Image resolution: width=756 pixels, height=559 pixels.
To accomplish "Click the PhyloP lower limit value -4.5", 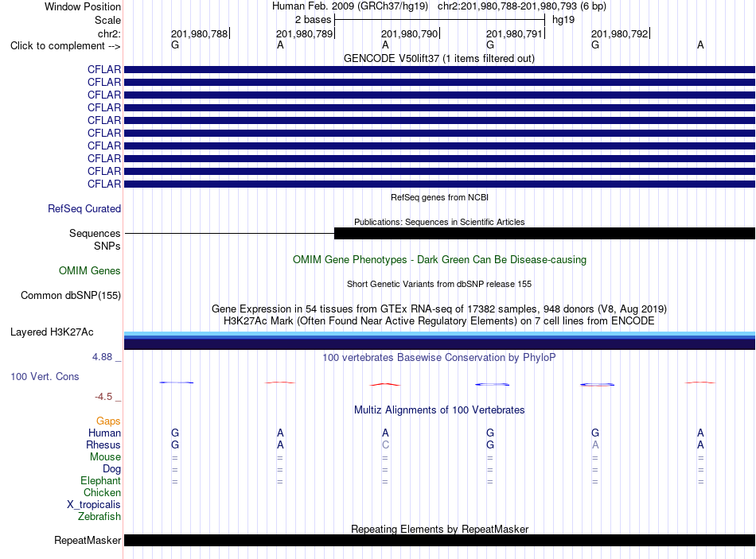I will 103,397.
